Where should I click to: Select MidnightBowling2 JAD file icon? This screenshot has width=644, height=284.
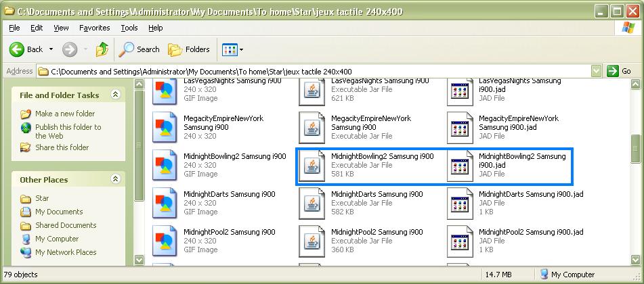tap(460, 165)
